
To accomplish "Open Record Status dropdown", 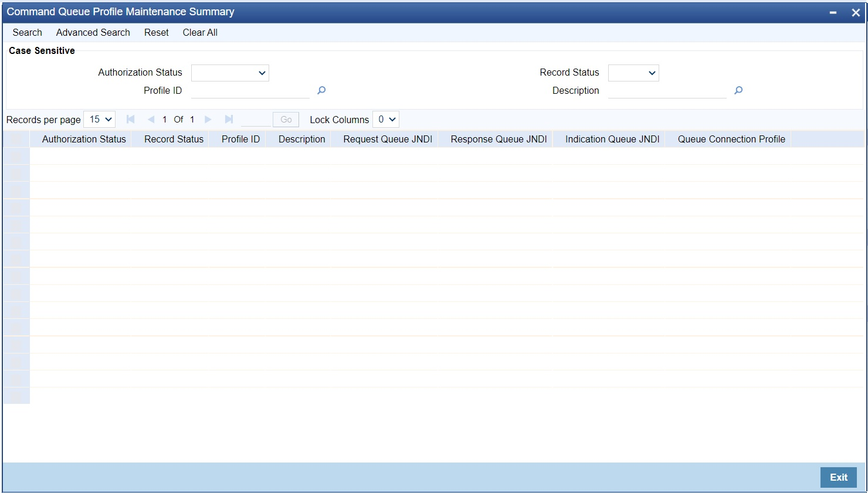I will [633, 73].
